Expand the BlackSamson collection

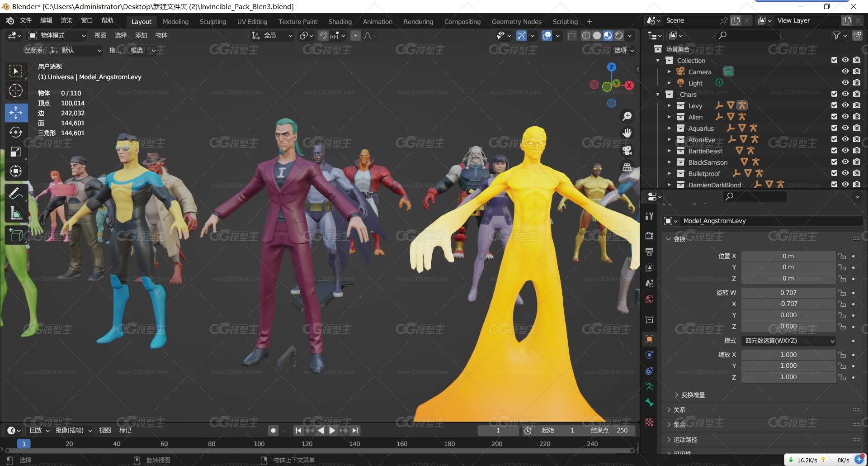pos(669,162)
